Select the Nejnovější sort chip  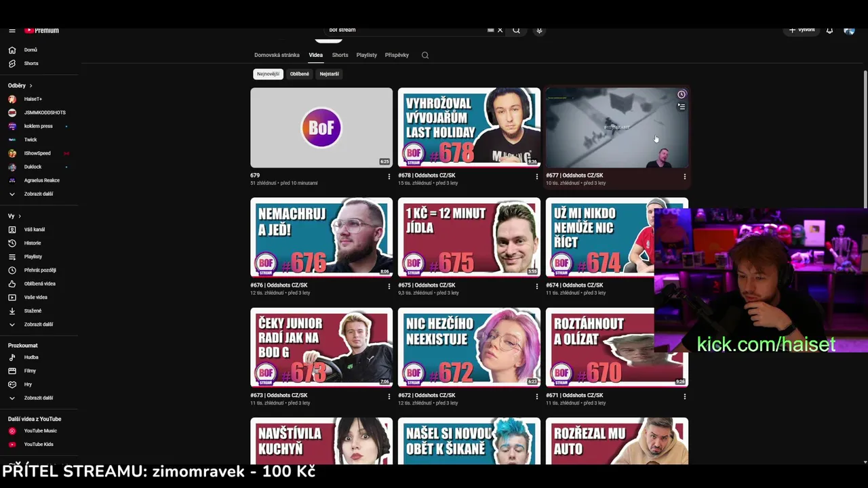click(x=268, y=74)
